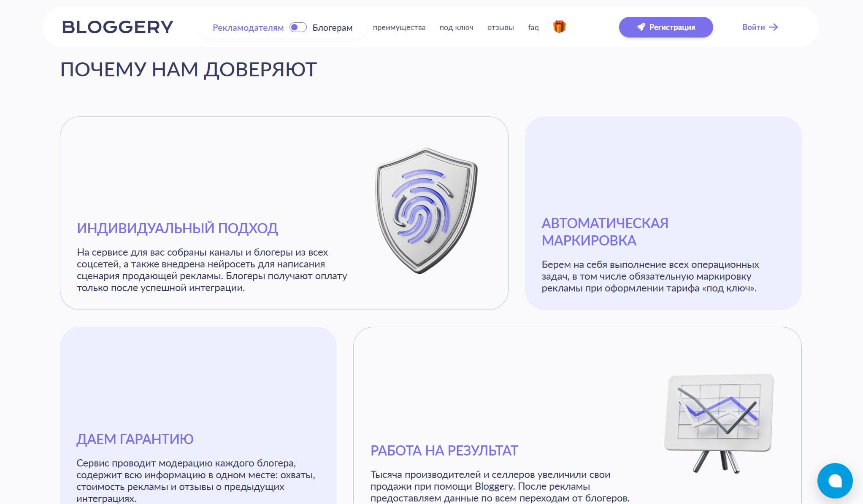This screenshot has height=504, width=863.
Task: Open the chat widget bubble
Action: pos(835,480)
